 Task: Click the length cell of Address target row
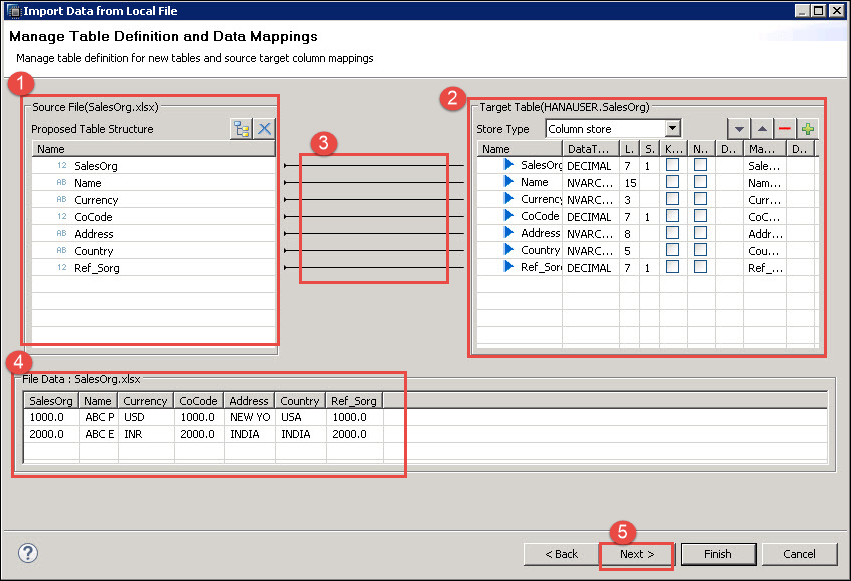tap(629, 233)
